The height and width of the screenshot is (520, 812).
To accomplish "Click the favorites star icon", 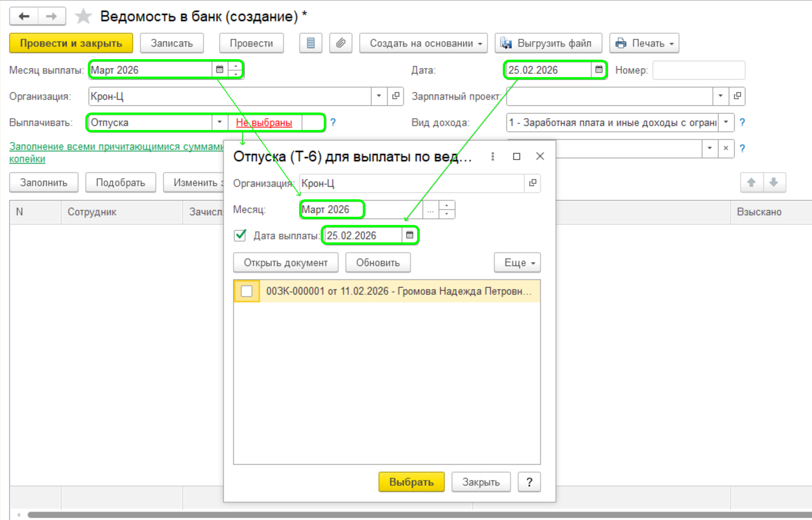I will 83,16.
